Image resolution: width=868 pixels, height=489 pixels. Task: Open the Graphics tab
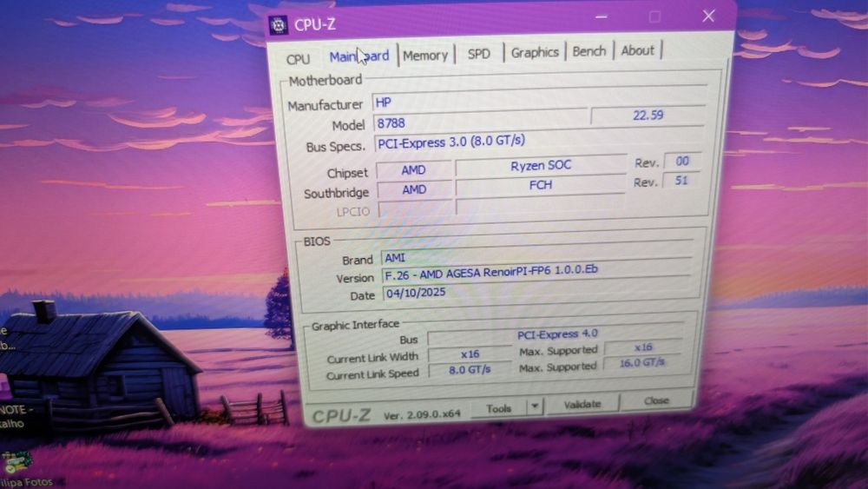point(535,53)
